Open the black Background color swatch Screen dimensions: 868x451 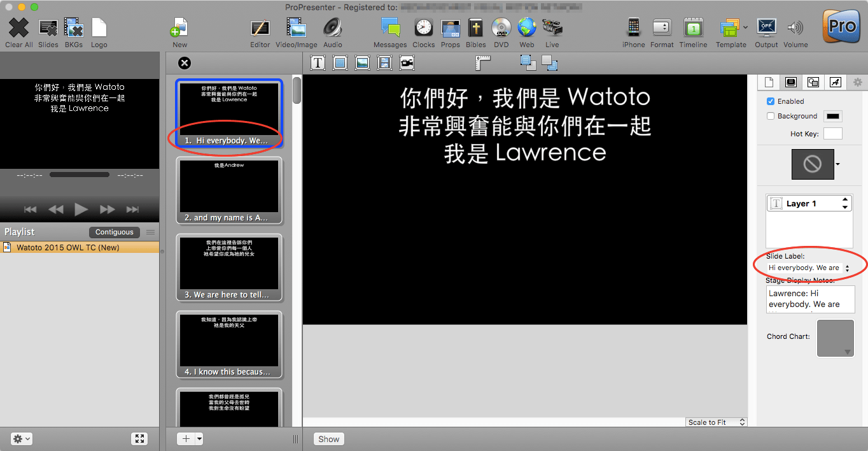tap(833, 116)
